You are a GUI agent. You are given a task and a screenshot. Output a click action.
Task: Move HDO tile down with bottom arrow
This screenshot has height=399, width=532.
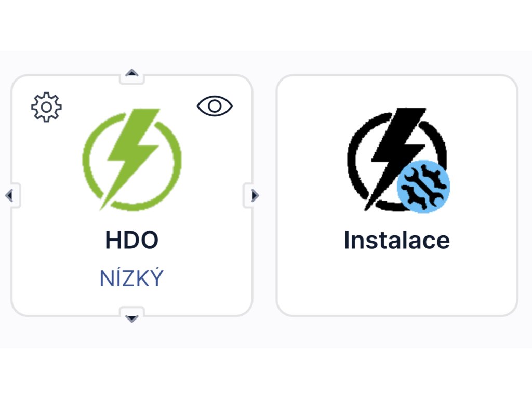pyautogui.click(x=131, y=318)
